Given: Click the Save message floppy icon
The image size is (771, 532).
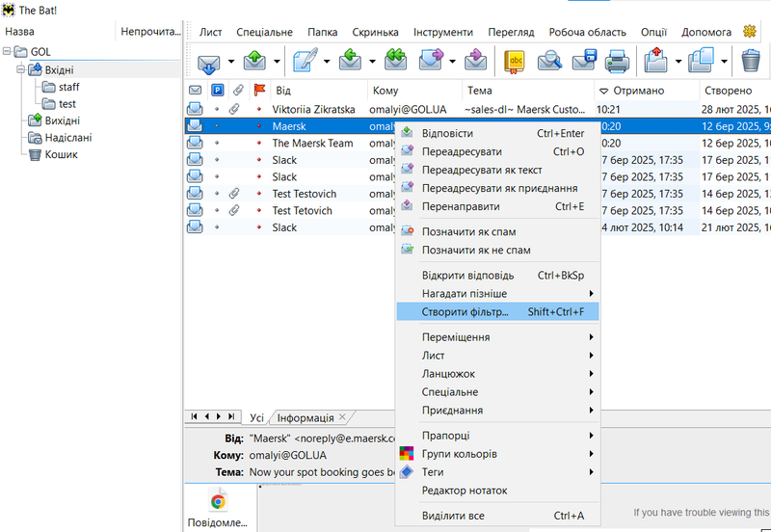Looking at the screenshot, I should pos(584,62).
